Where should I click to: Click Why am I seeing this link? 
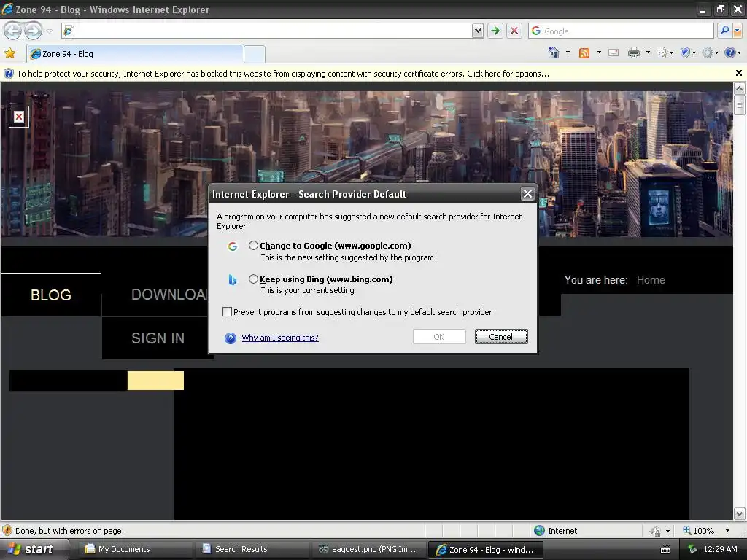[x=280, y=338]
